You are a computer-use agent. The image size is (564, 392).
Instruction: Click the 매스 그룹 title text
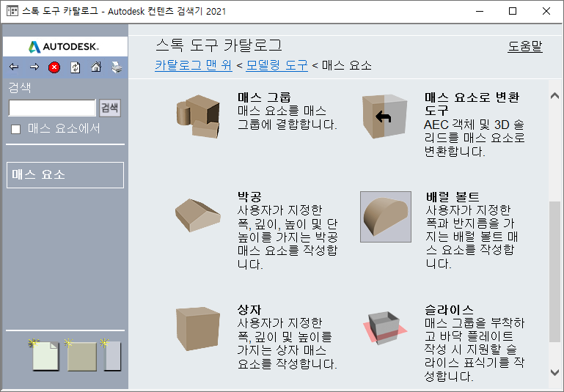tap(264, 97)
